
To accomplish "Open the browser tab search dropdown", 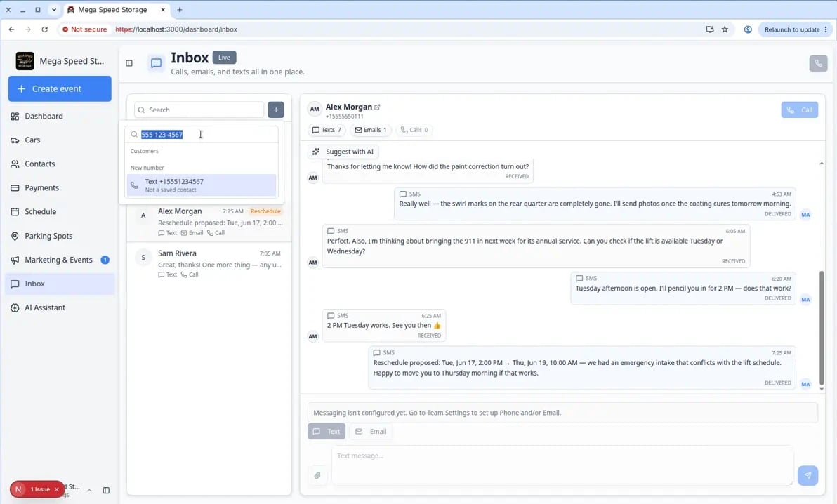I will (54, 10).
